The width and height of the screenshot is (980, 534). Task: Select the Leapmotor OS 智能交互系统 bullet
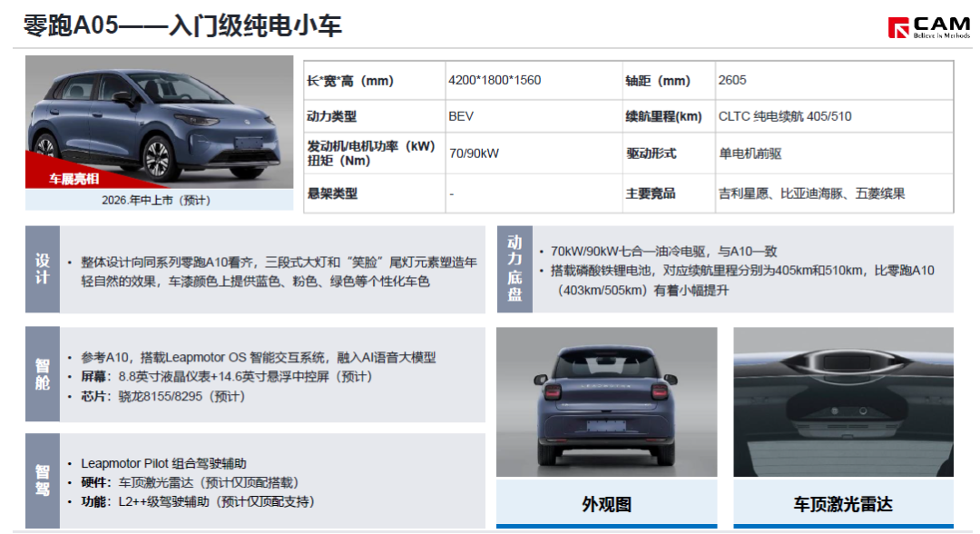coord(258,358)
